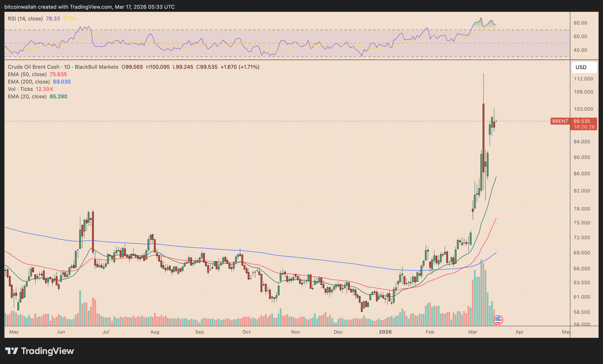Open the USD currency selector
This screenshot has width=603, height=364.
[584, 67]
